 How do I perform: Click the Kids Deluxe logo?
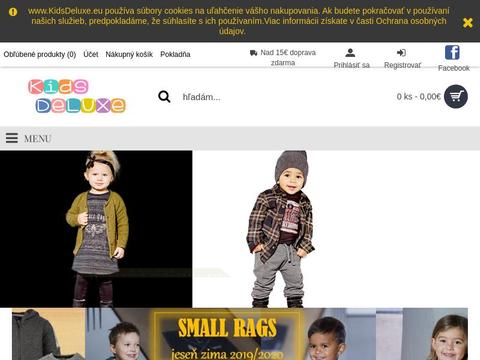tap(77, 96)
